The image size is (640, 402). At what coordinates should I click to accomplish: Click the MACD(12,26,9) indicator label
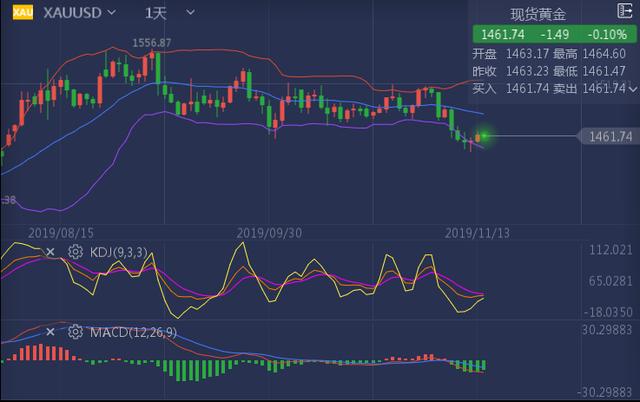pyautogui.click(x=133, y=332)
